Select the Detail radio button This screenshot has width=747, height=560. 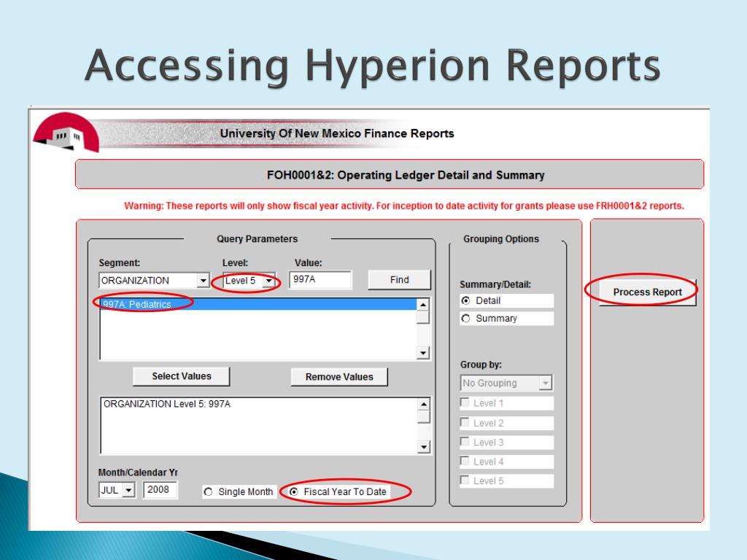(466, 300)
